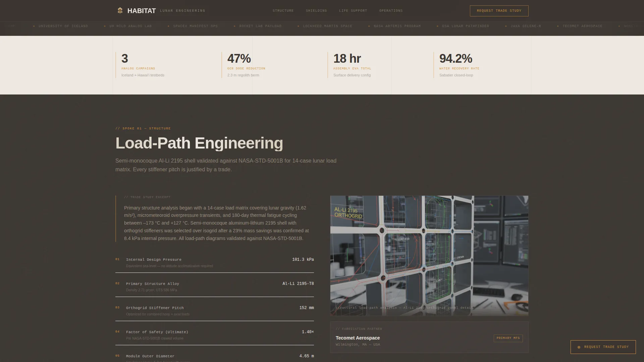
Task: Click the Tecomet Aerospace partner name
Action: (358, 338)
